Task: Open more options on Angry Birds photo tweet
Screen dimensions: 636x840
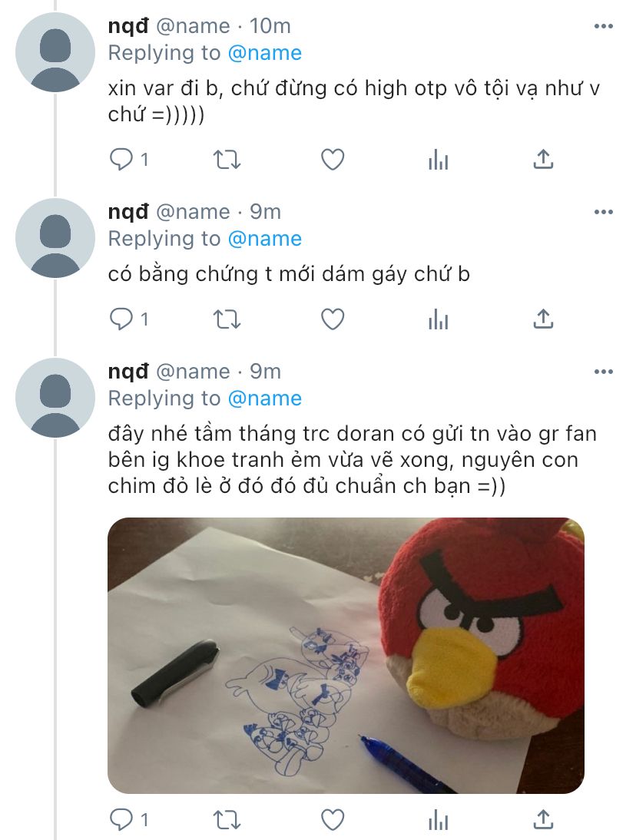Action: pyautogui.click(x=603, y=372)
